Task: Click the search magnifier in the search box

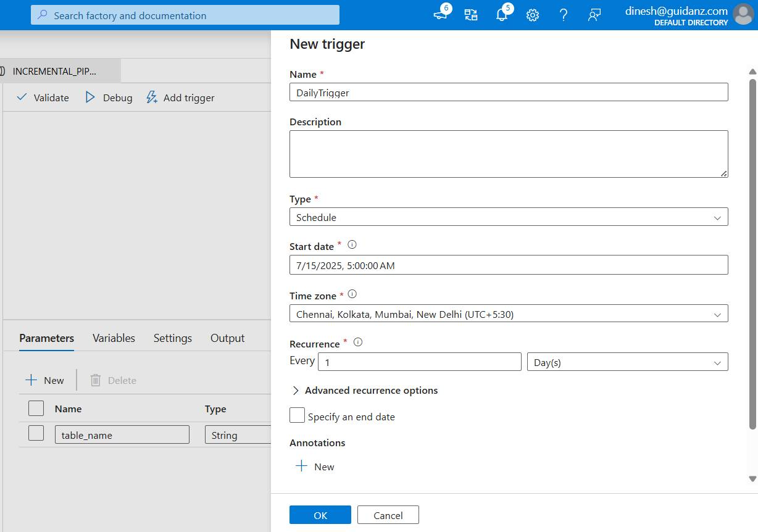Action: (x=43, y=15)
